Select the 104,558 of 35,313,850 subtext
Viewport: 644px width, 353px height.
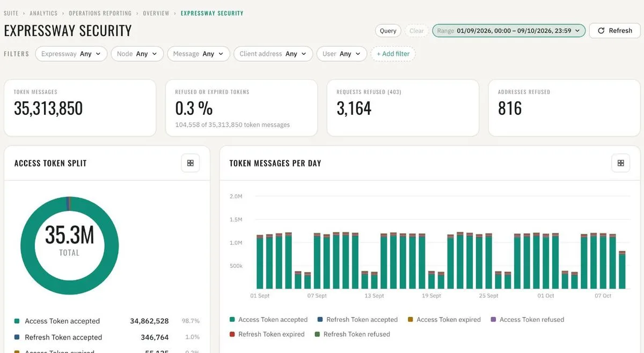click(232, 125)
